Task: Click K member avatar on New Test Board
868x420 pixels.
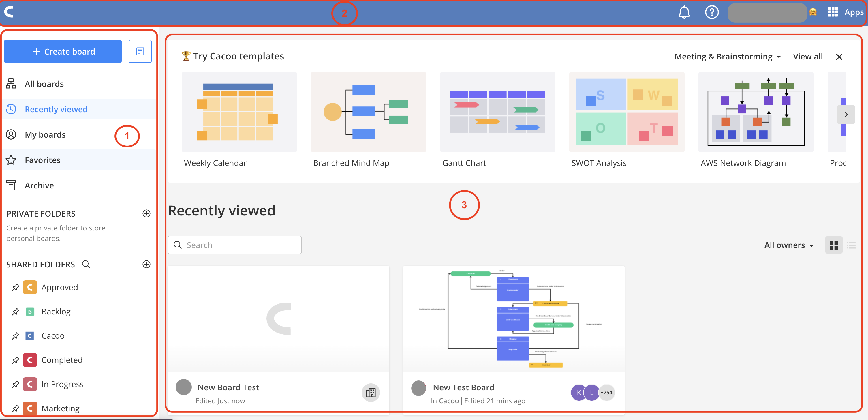Action: [578, 392]
